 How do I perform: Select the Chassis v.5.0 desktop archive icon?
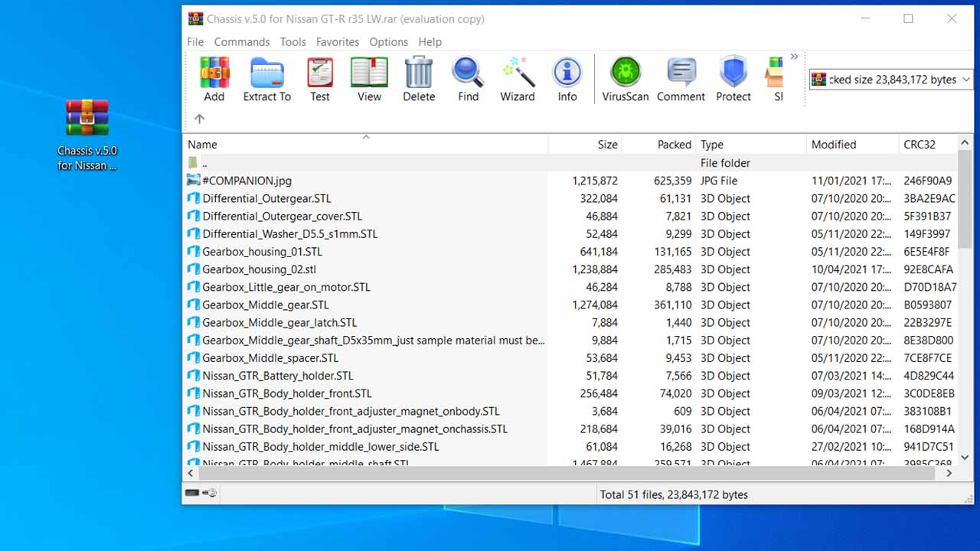[87, 118]
